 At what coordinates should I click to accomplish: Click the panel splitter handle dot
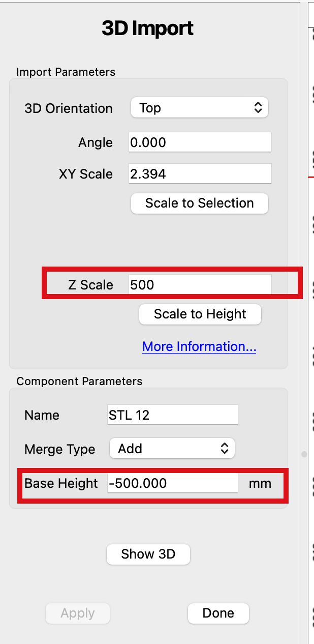point(304,454)
